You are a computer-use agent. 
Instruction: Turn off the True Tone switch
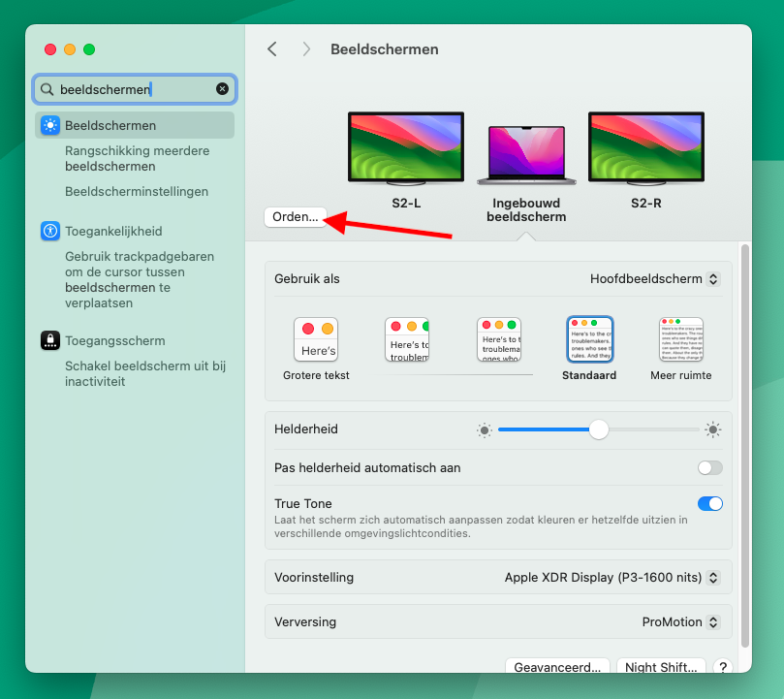tap(709, 503)
